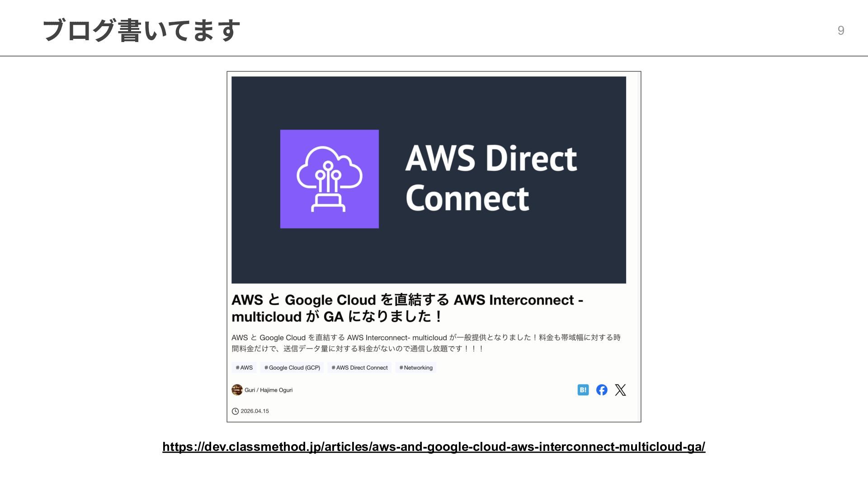Click the purple Direct Connect cloud icon
This screenshot has width=868, height=488.
(329, 179)
